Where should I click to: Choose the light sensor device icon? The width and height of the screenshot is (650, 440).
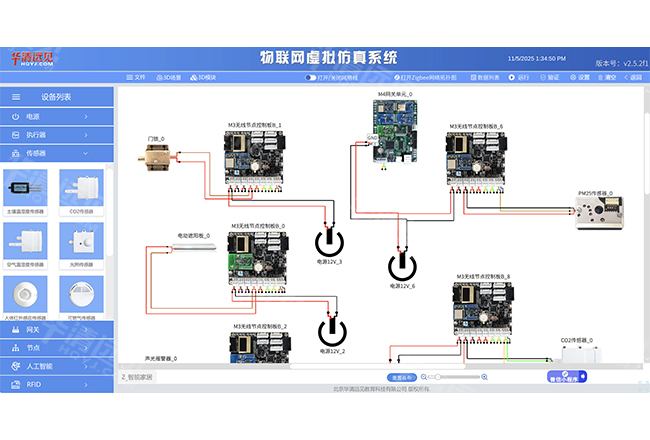pos(86,242)
